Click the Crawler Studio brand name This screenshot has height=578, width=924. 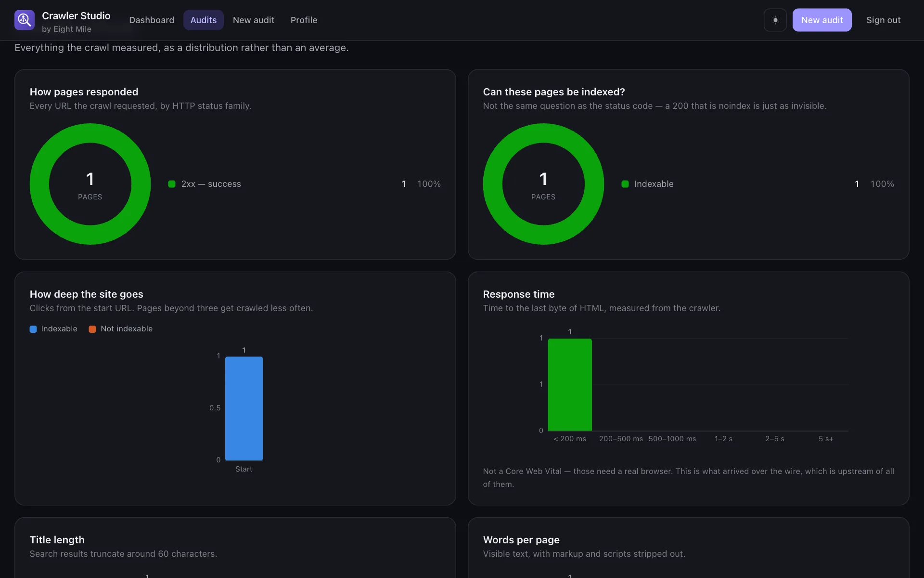pos(76,16)
